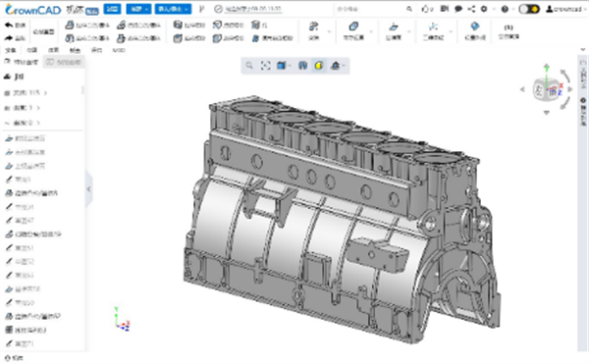This screenshot has width=589, height=364.
Task: Click the view cube left arrow
Action: pos(522,89)
